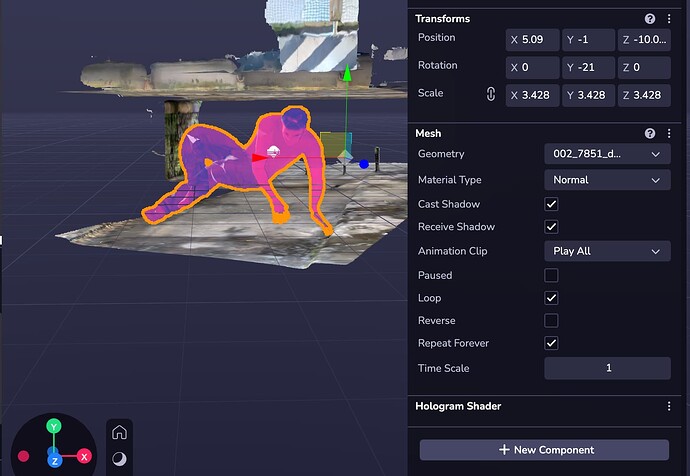Click the New Component button
Viewport: 690px width, 476px height.
point(544,450)
